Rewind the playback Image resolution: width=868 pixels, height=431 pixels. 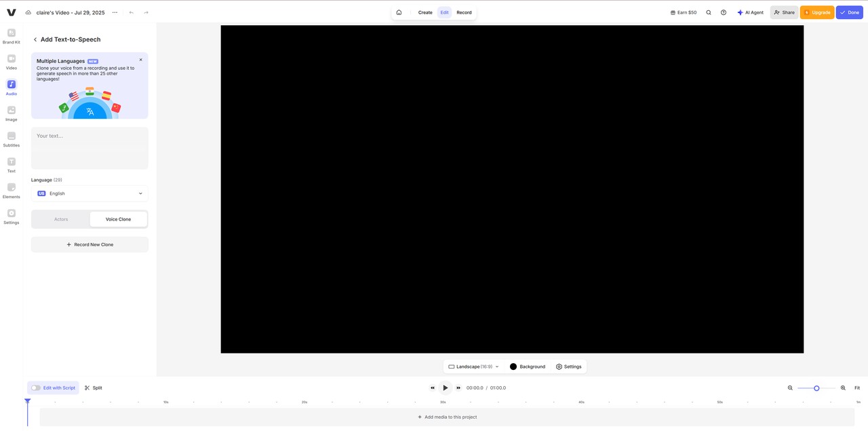[433, 388]
